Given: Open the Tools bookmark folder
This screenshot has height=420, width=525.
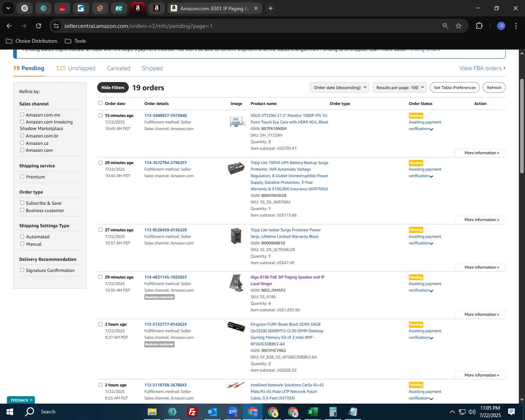Looking at the screenshot, I should coord(75,41).
